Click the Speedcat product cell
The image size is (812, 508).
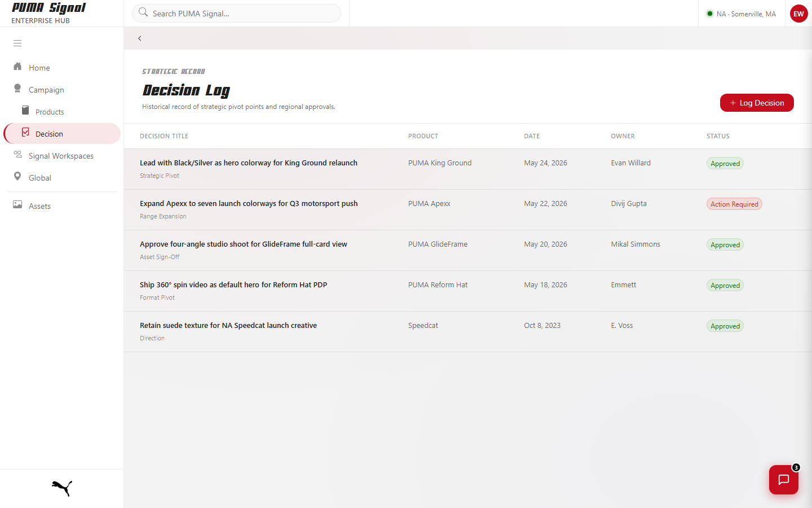(423, 325)
